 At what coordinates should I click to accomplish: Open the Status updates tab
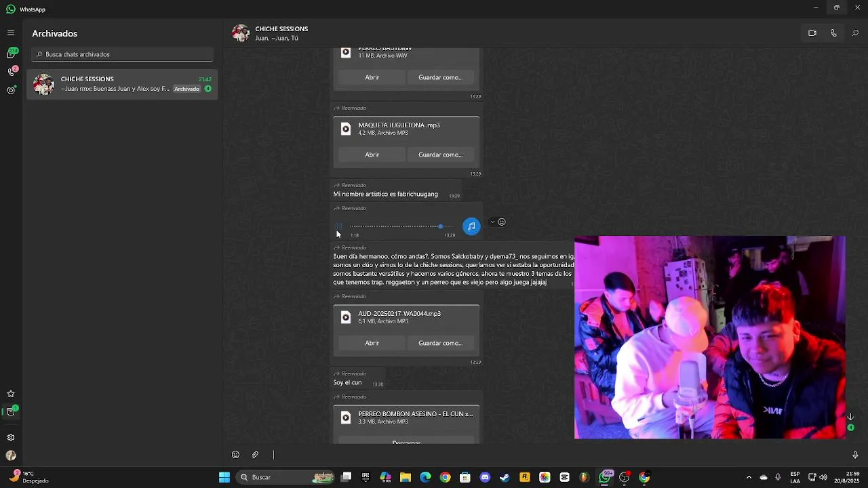click(x=11, y=90)
